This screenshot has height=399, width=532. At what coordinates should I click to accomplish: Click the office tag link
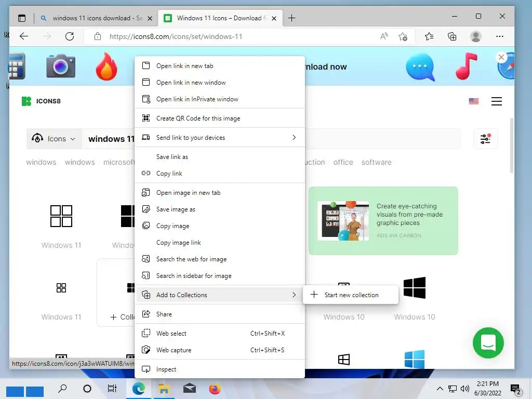pos(343,162)
